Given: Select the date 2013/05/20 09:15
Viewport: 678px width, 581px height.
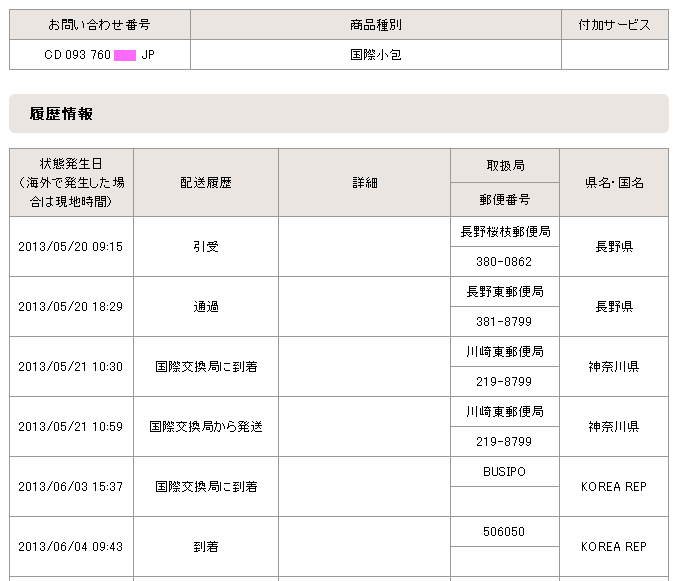Looking at the screenshot, I should pos(70,246).
